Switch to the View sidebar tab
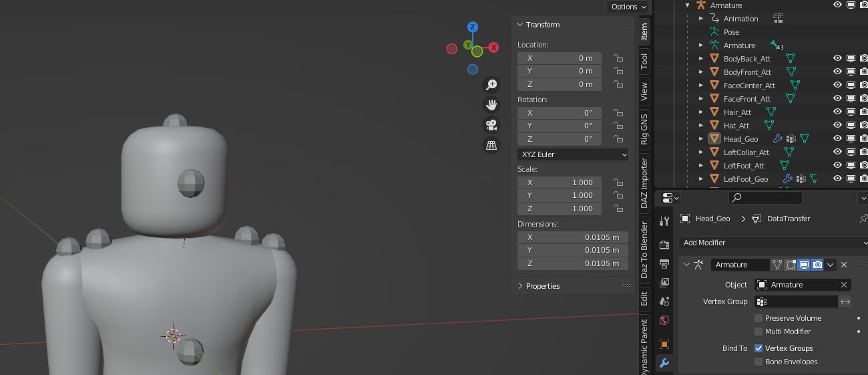Screen dimensions: 868x375 point(644,91)
